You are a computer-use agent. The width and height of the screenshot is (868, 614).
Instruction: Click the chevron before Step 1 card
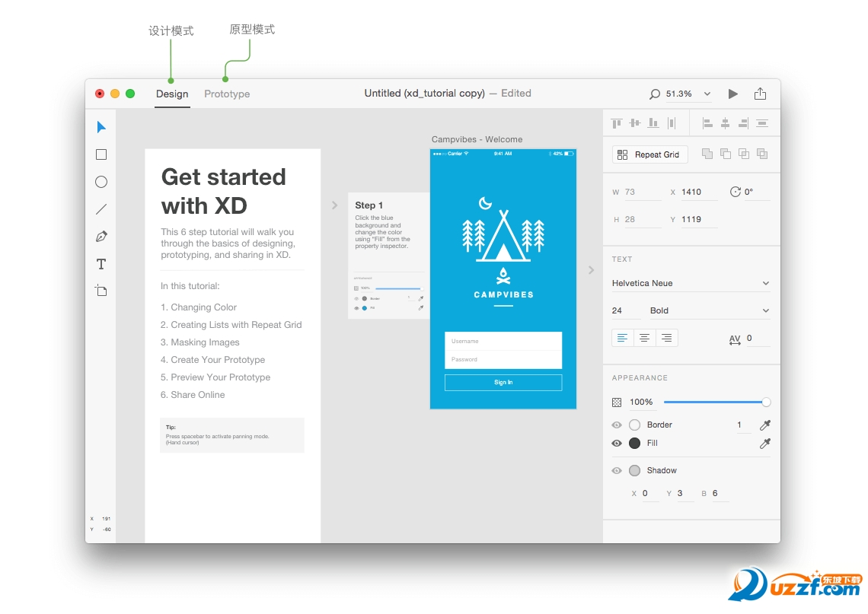(334, 205)
